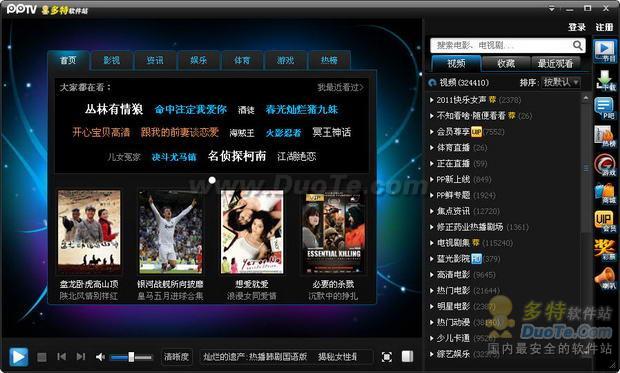Toggle fullscreen mode icon
The width and height of the screenshot is (620, 373).
click(x=387, y=357)
